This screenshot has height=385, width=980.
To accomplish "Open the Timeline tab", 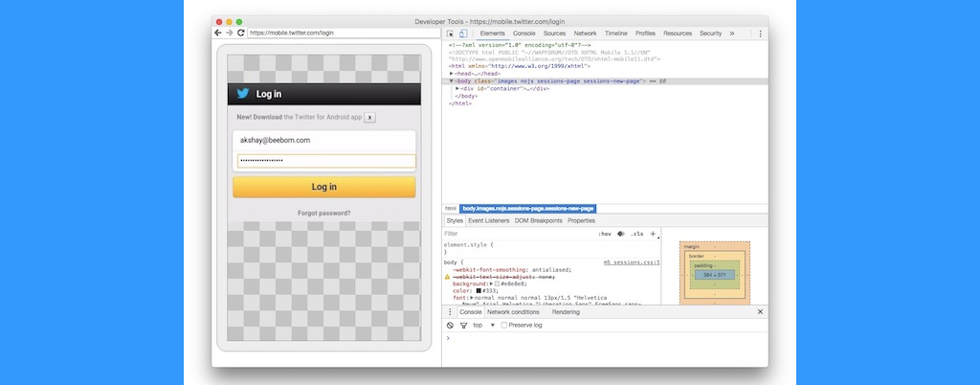I will 615,34.
